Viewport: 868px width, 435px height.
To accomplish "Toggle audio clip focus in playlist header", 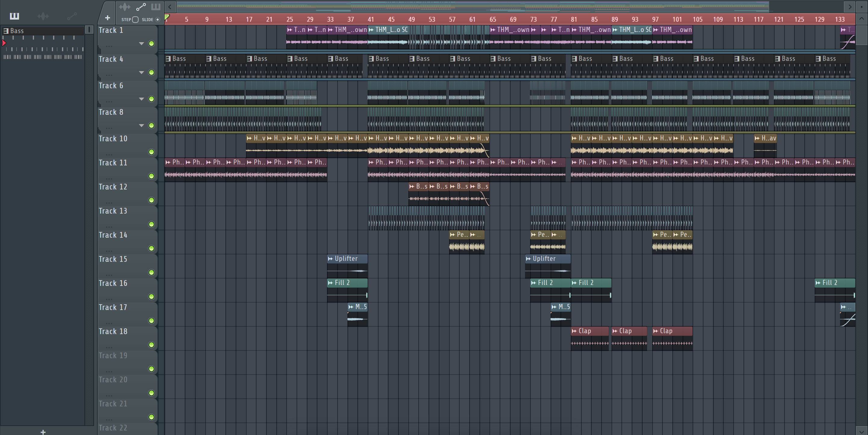I will [124, 7].
